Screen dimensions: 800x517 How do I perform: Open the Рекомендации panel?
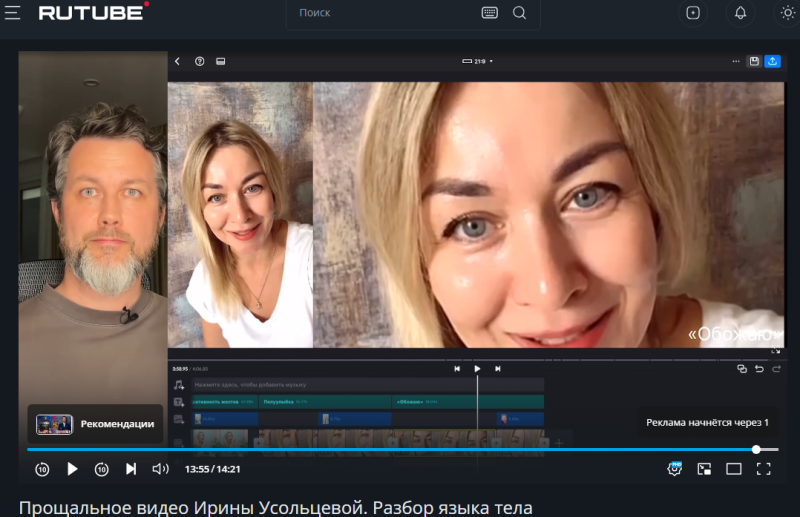click(96, 424)
